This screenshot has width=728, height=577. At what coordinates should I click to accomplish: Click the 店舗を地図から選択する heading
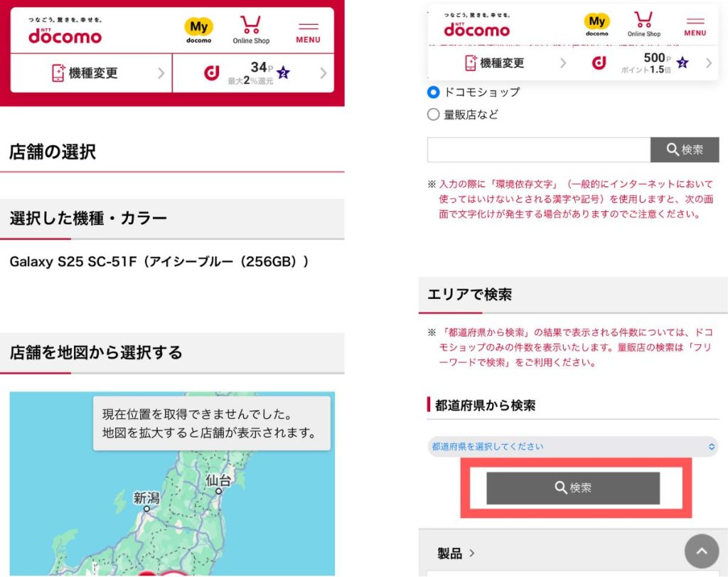96,352
